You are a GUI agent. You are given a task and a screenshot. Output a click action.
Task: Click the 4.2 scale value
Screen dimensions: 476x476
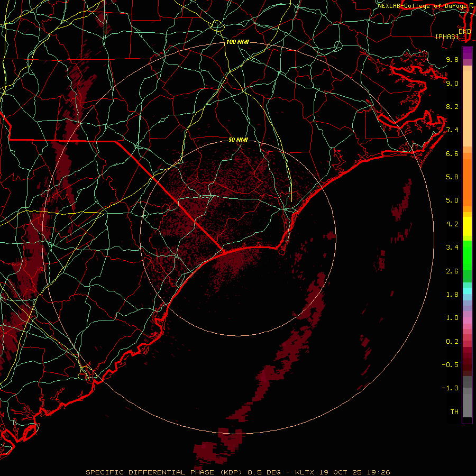pos(452,224)
